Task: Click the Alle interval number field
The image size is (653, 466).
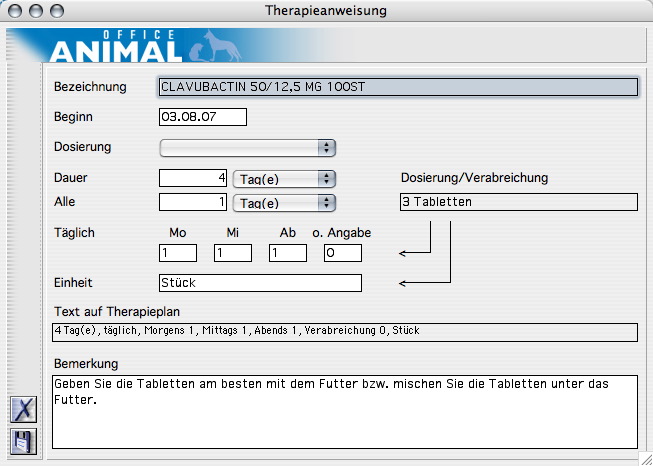Action: pyautogui.click(x=194, y=202)
